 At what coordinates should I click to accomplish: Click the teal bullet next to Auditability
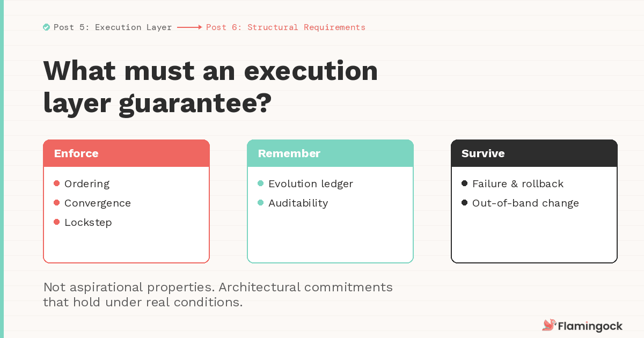(261, 203)
